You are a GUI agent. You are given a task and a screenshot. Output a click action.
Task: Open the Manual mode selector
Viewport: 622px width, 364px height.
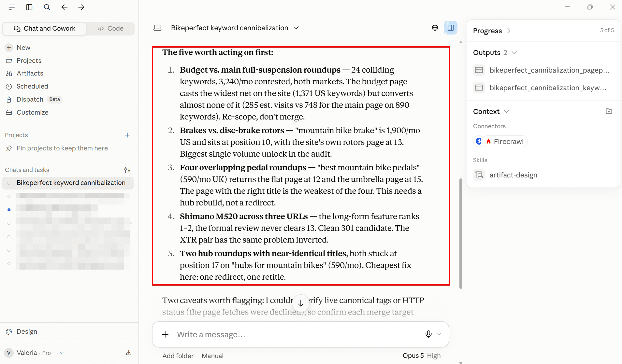pyautogui.click(x=212, y=356)
